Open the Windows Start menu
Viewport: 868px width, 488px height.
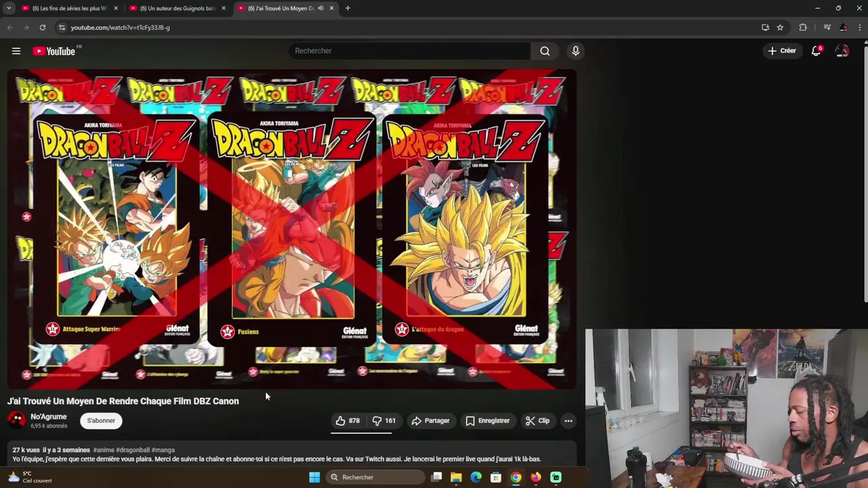pyautogui.click(x=315, y=477)
